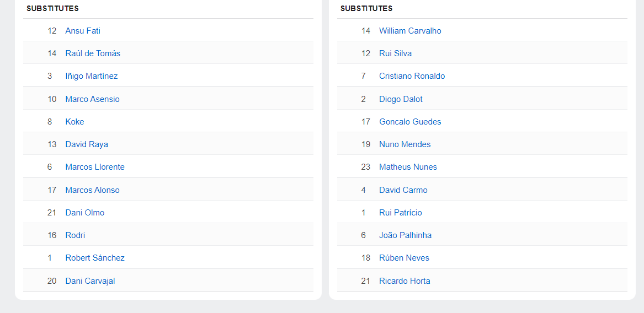The image size is (644, 313).
Task: View Diogo Dalot's player page
Action: tap(401, 99)
